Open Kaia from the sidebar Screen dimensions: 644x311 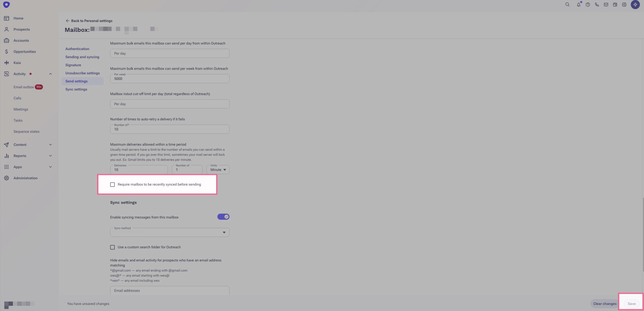pos(17,63)
